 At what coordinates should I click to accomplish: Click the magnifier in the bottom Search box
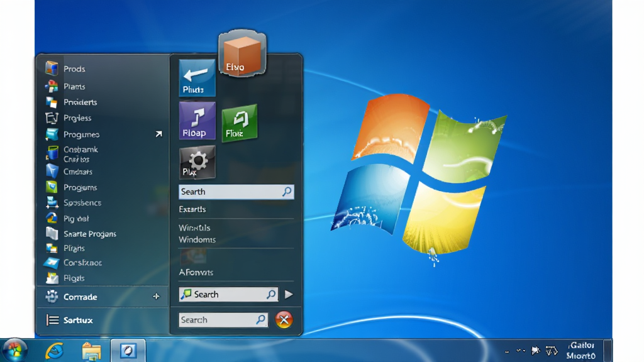261,319
